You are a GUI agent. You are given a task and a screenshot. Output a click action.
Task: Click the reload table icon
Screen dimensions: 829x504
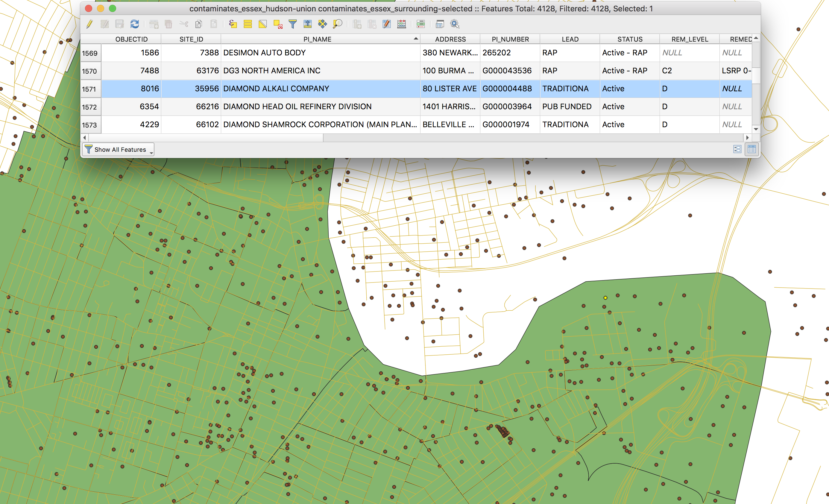click(135, 24)
